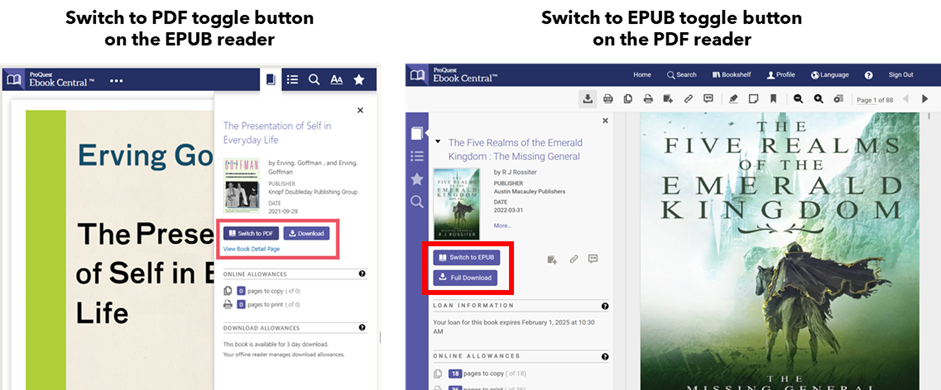This screenshot has height=390, width=941.
Task: Click the Switch to EPUB button
Action: [467, 257]
